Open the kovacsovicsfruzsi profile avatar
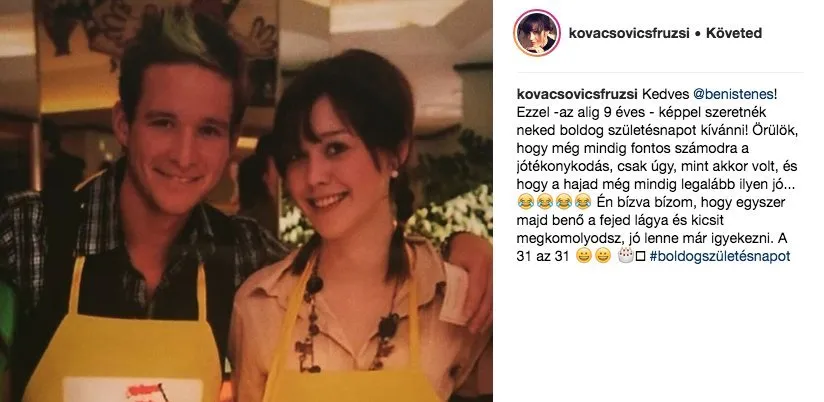824x402 pixels. (x=537, y=33)
